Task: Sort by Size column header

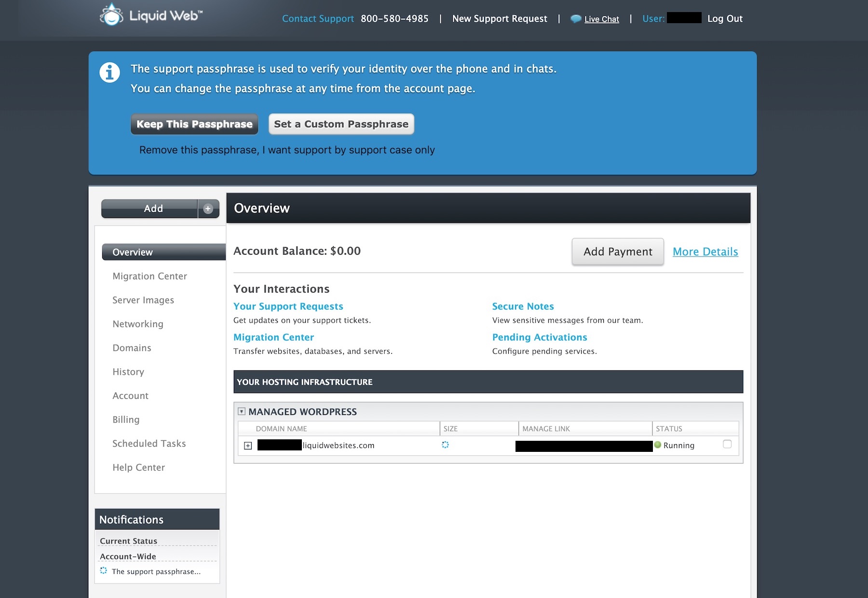Action: (450, 429)
